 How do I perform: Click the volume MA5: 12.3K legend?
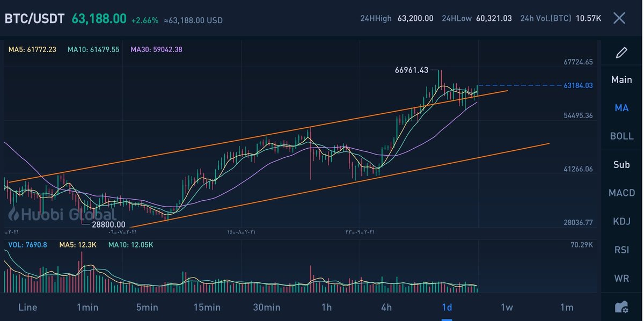pyautogui.click(x=77, y=244)
